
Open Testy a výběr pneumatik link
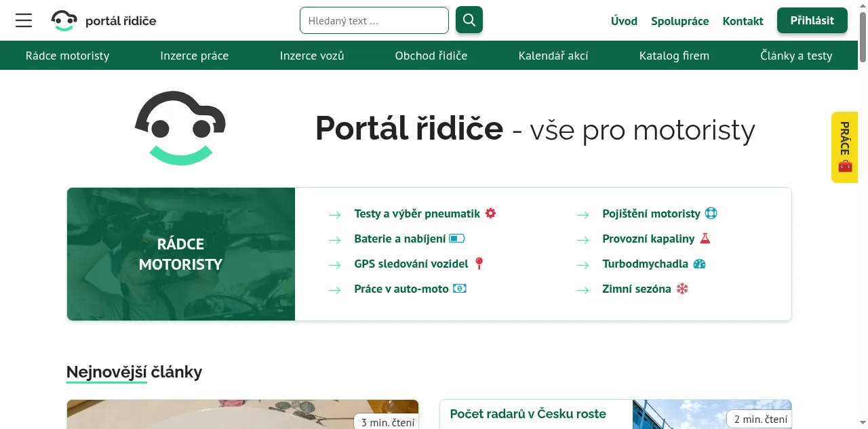point(417,213)
